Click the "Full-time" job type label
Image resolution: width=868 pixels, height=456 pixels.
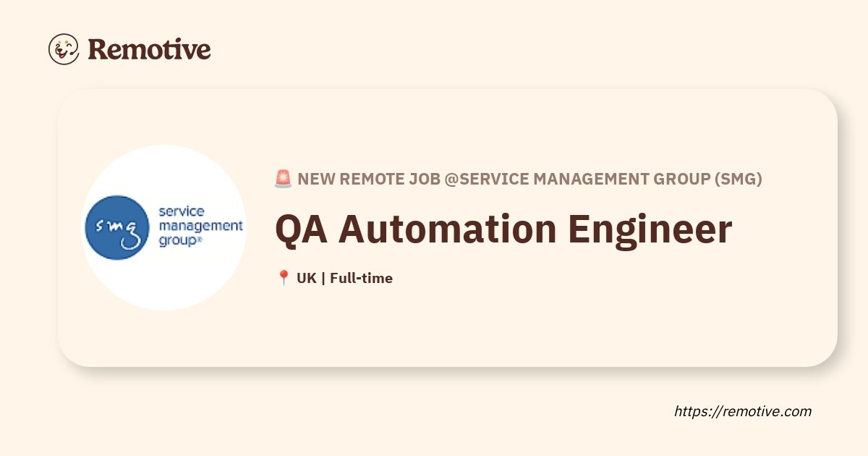[x=361, y=278]
